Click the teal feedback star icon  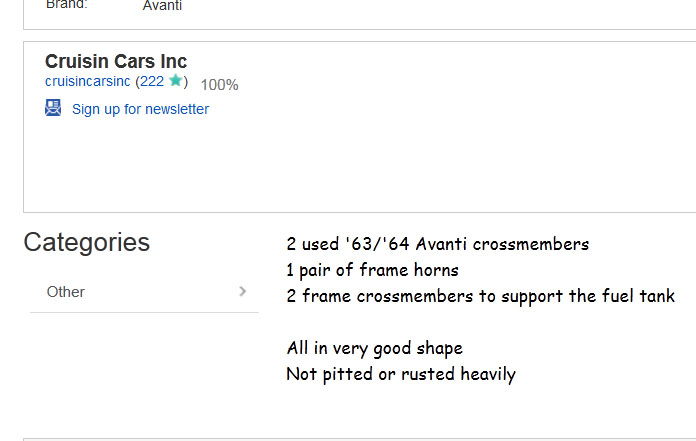(x=176, y=81)
